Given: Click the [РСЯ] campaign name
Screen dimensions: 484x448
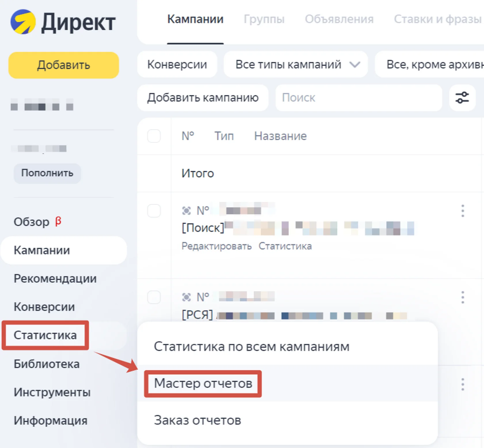Looking at the screenshot, I should coord(294,315).
